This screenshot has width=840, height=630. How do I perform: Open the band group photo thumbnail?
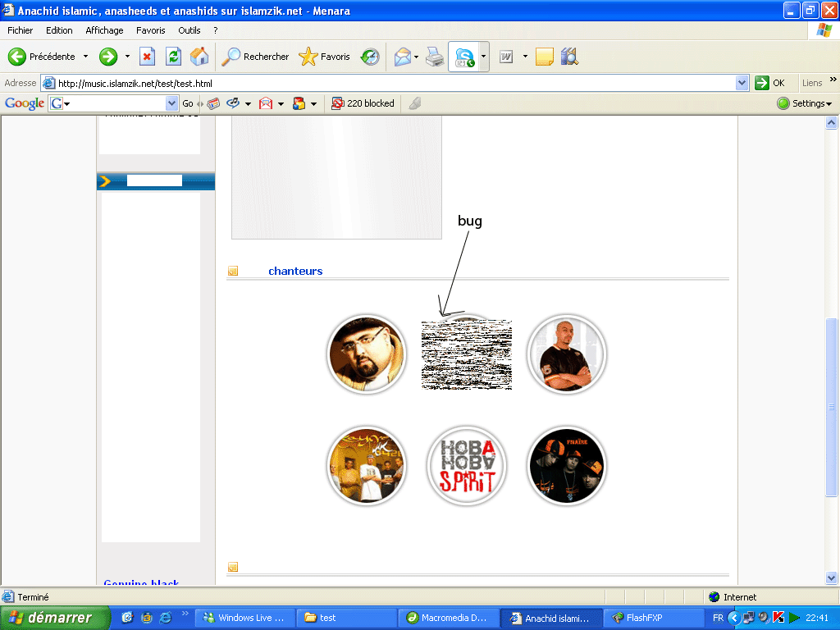367,466
